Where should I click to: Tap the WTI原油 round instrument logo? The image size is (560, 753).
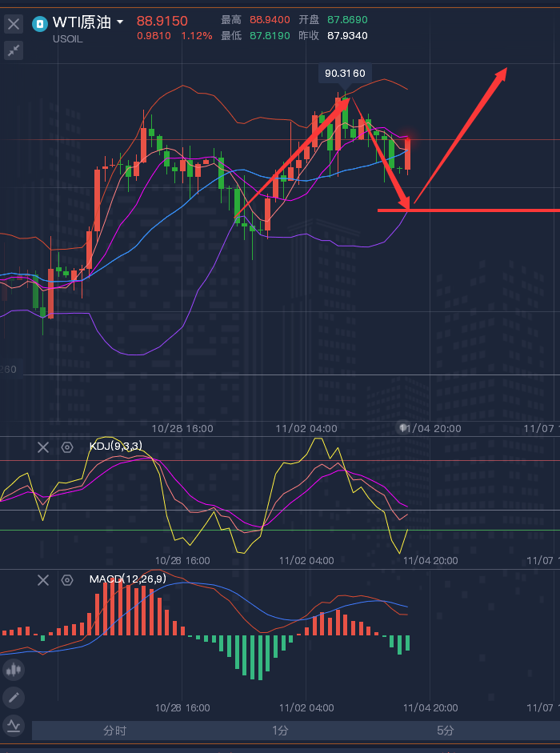[x=40, y=23]
